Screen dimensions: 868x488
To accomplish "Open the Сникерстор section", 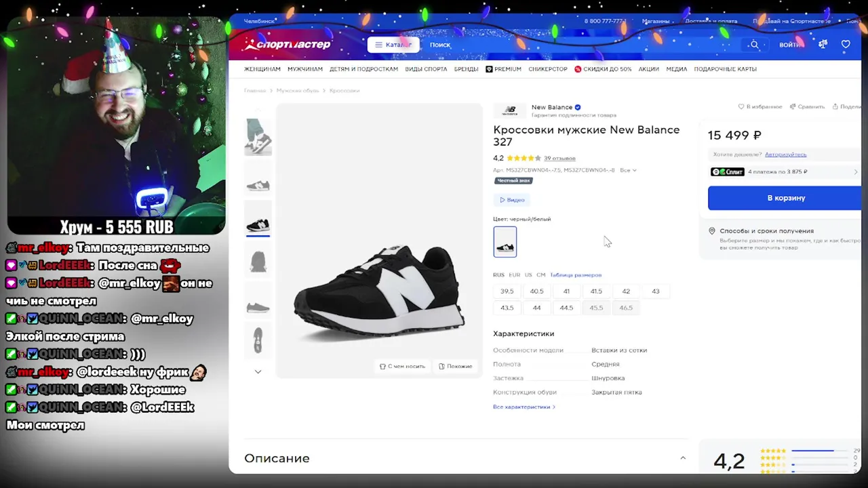I will [x=548, y=69].
